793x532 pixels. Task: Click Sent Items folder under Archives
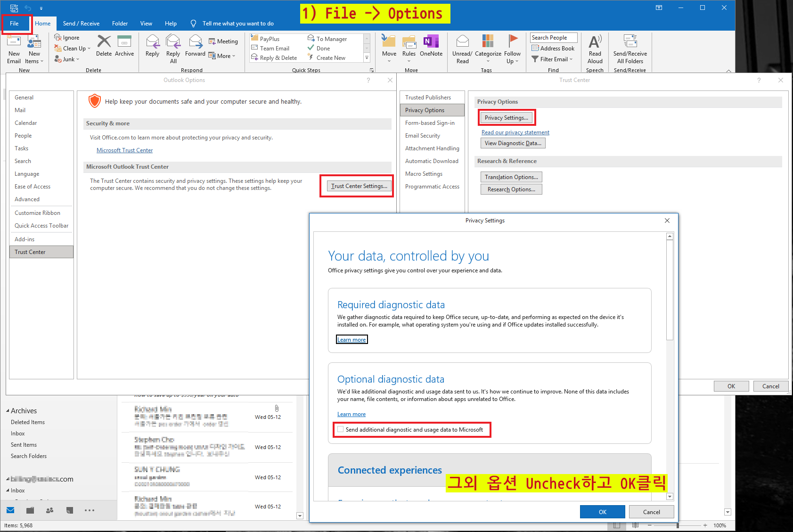click(x=24, y=445)
